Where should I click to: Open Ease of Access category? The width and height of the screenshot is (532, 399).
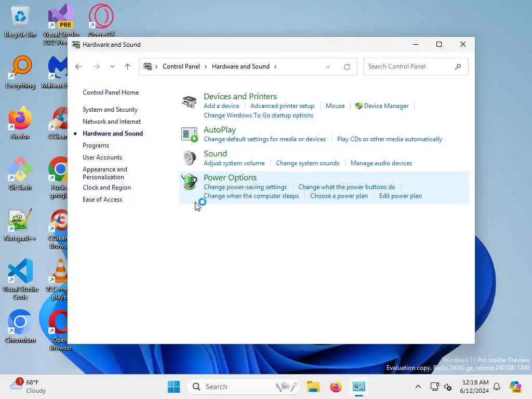pos(102,199)
